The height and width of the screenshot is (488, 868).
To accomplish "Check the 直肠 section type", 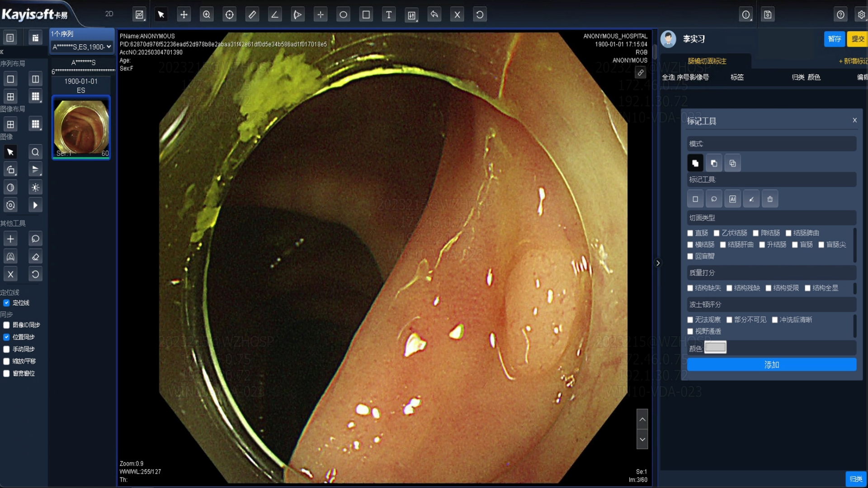I will (690, 233).
